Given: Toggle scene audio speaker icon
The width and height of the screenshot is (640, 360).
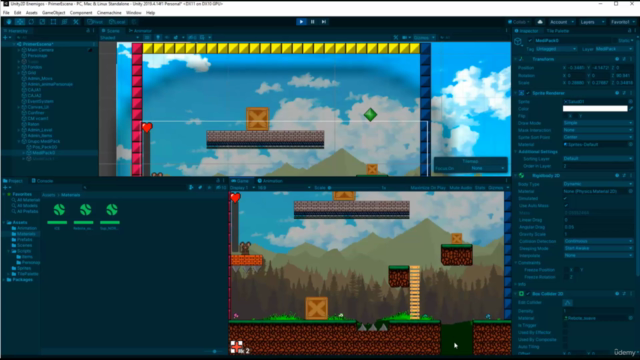Looking at the screenshot, I should coord(167,37).
